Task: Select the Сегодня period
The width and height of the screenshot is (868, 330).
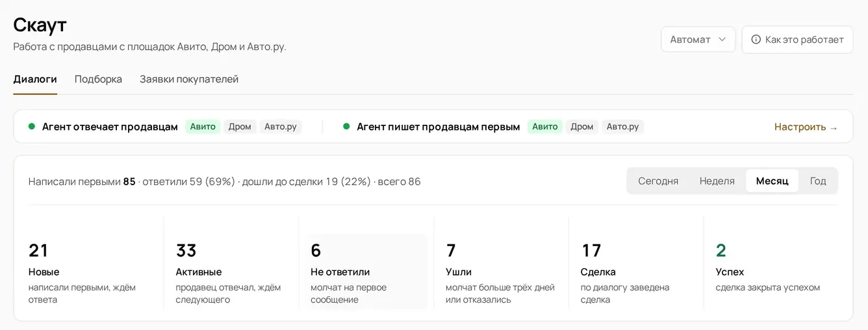Action: (x=658, y=181)
